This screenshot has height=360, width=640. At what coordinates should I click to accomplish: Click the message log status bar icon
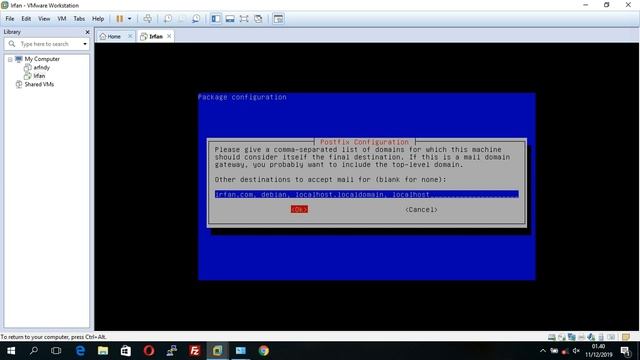[x=626, y=337]
